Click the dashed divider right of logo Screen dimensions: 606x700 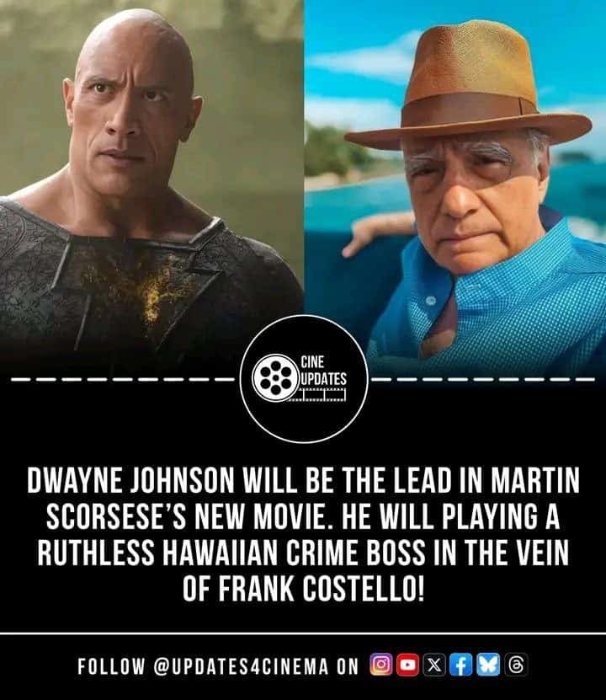[x=483, y=380]
